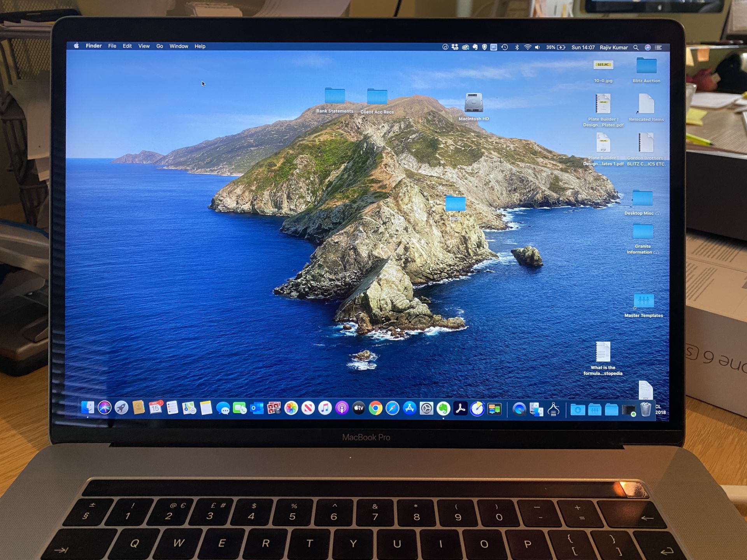This screenshot has height=560, width=747.
Task: Open Notification Centre list icon
Action: point(658,47)
